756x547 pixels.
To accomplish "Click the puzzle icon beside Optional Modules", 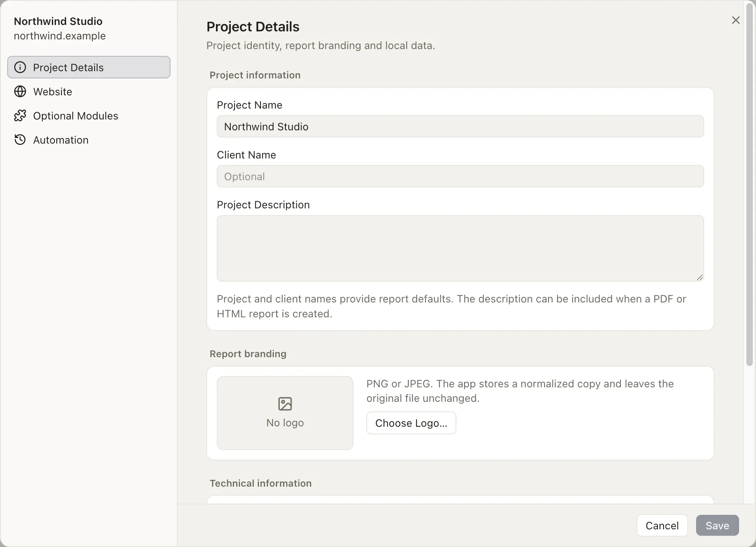I will (x=20, y=115).
